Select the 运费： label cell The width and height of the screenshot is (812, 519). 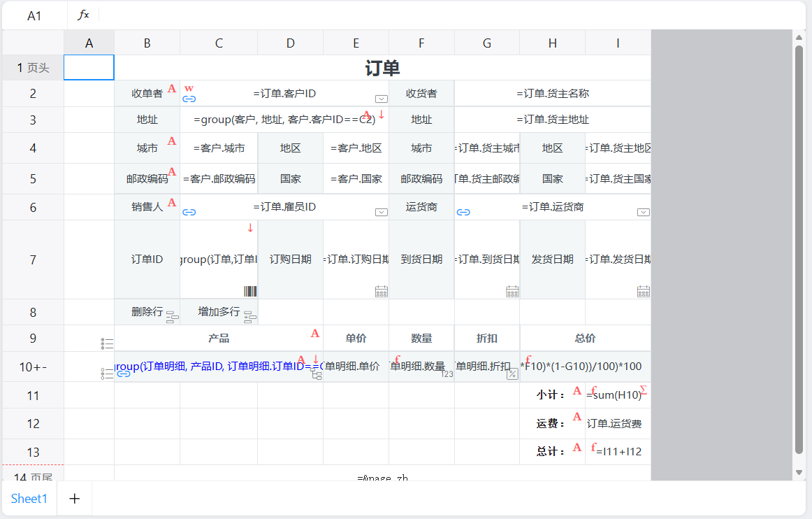click(553, 424)
